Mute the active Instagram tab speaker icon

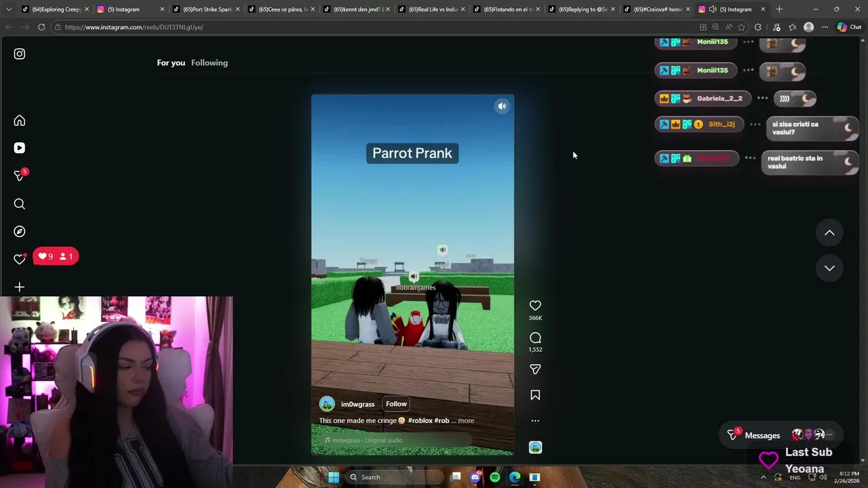(x=713, y=9)
